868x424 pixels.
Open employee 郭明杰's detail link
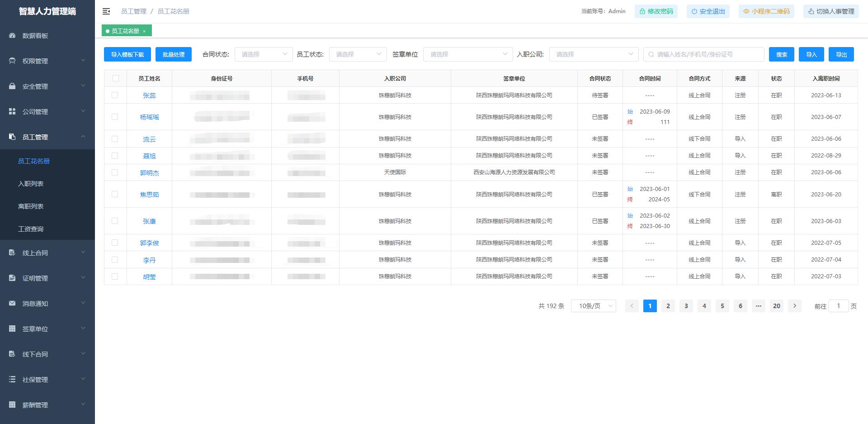150,172
